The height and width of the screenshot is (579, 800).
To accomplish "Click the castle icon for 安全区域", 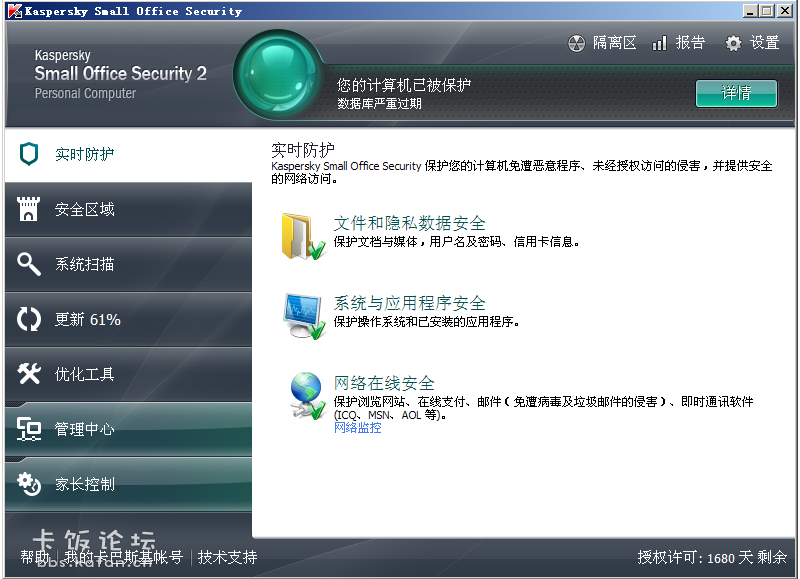I will click(x=29, y=209).
